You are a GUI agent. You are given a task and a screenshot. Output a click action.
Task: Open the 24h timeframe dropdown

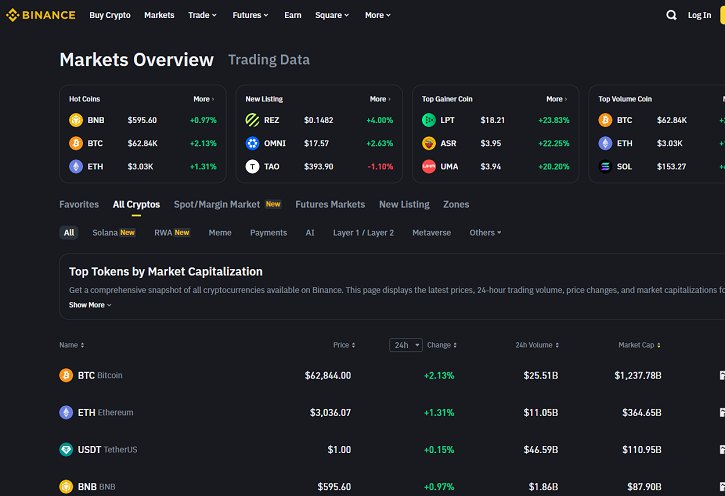click(x=406, y=345)
